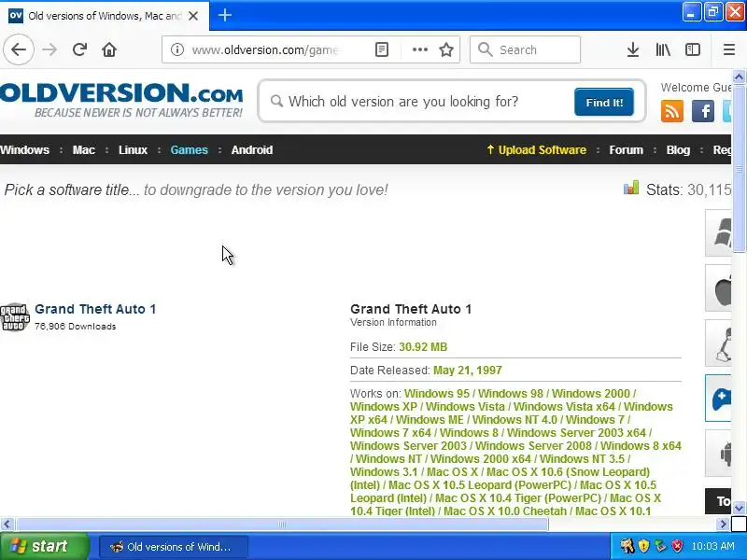Open the Android menu item

[252, 149]
